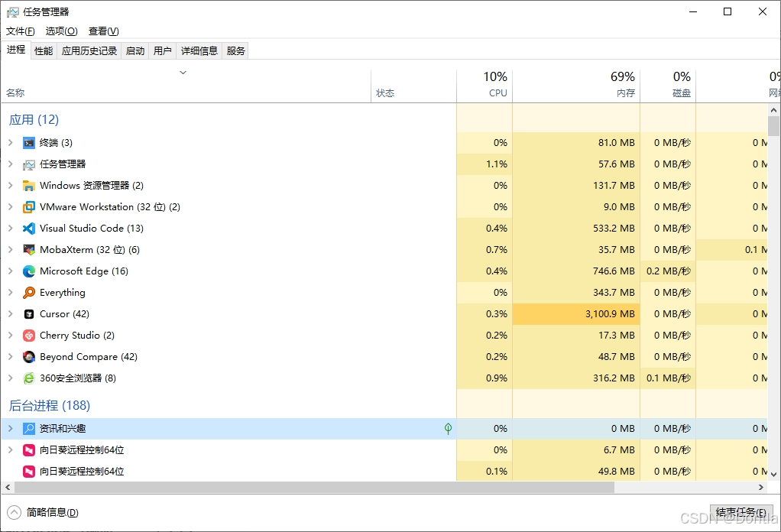Click the 终端 app icon
This screenshot has height=532, width=781.
[29, 143]
